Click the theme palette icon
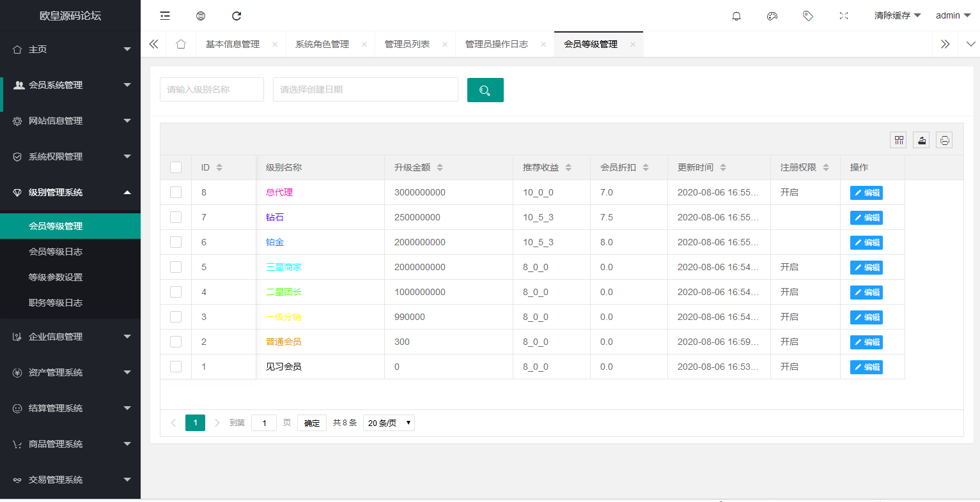The image size is (980, 502). tap(772, 15)
